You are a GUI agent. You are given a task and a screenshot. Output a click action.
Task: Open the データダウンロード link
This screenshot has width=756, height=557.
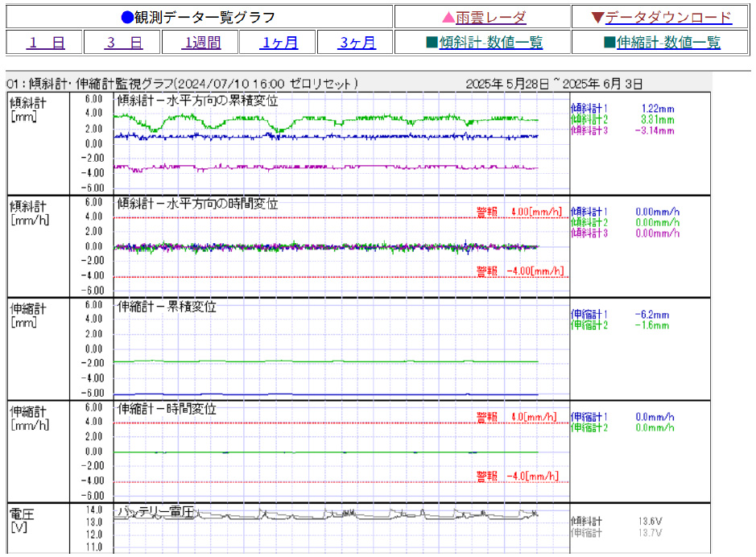tap(668, 18)
